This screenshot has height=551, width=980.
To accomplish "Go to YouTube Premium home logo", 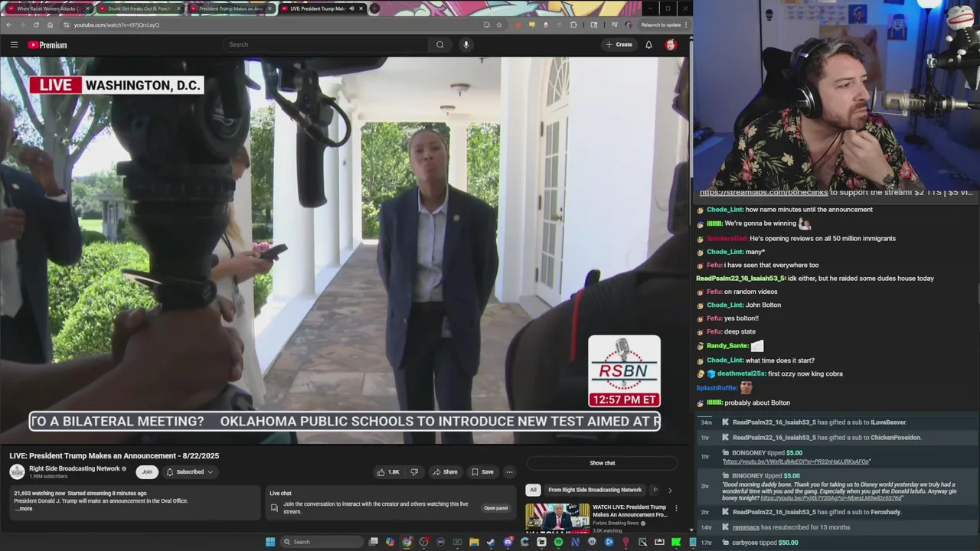I will 47,44.
